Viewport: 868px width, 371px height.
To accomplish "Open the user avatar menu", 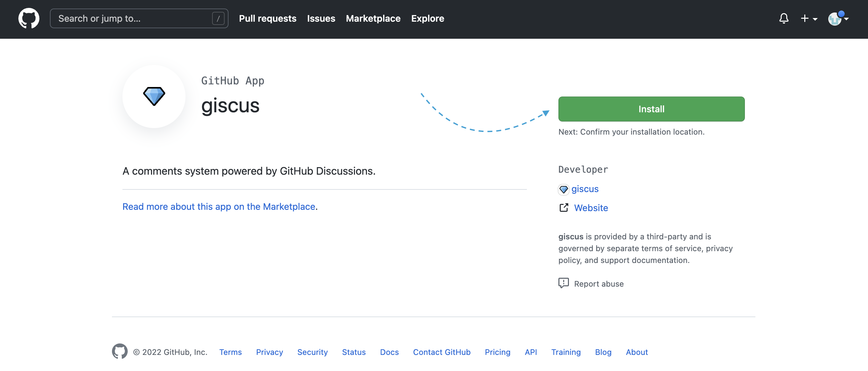I will point(838,18).
